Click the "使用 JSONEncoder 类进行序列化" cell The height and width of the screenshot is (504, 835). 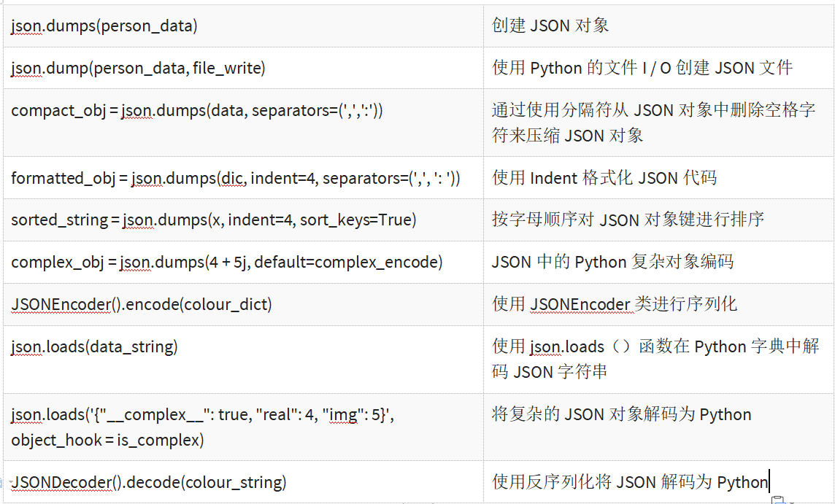click(x=615, y=305)
